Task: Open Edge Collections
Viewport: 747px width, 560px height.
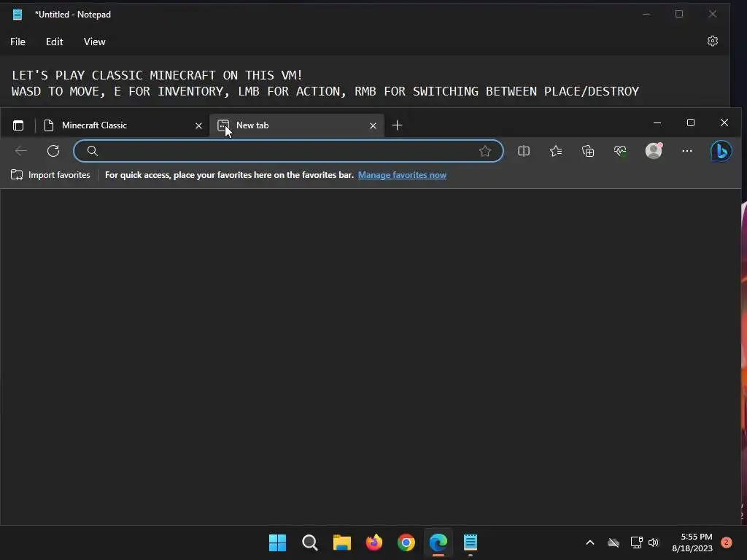Action: (x=588, y=151)
